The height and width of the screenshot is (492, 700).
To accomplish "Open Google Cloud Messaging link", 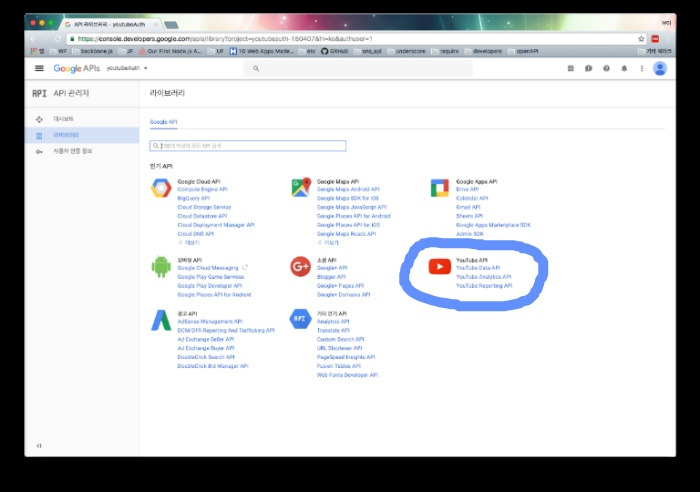I will pos(208,268).
